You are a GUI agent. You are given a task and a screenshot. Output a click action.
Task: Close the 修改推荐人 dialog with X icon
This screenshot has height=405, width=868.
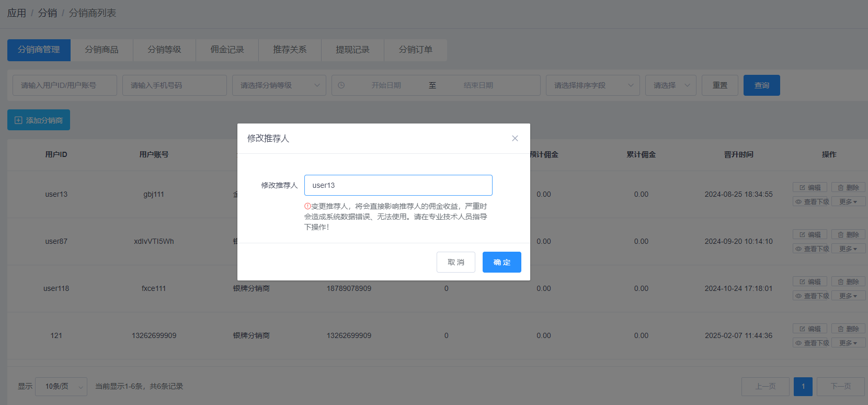click(x=515, y=138)
